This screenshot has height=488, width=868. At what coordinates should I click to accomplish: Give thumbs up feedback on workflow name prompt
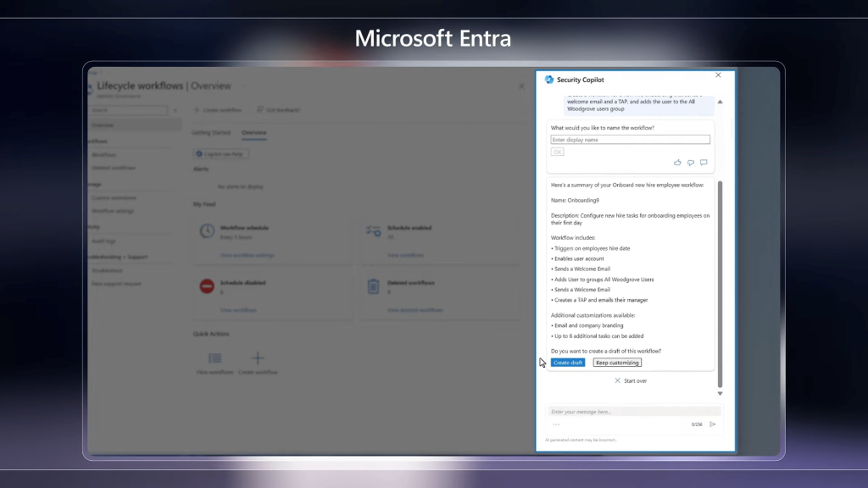pos(677,163)
